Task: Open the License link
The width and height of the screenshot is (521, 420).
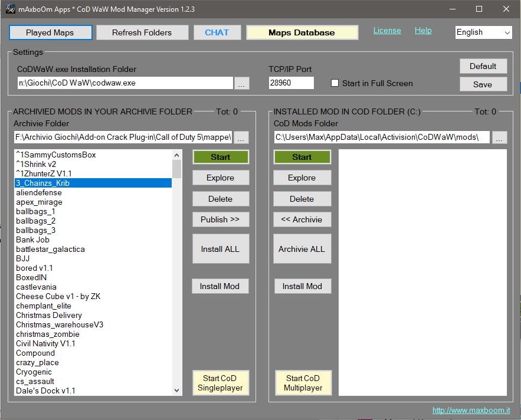Action: [x=387, y=31]
